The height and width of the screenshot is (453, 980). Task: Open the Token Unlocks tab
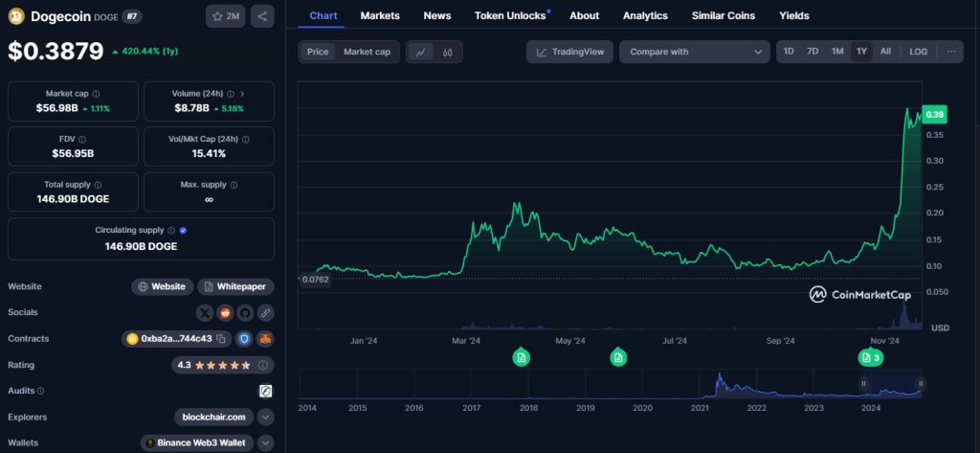coord(510,15)
